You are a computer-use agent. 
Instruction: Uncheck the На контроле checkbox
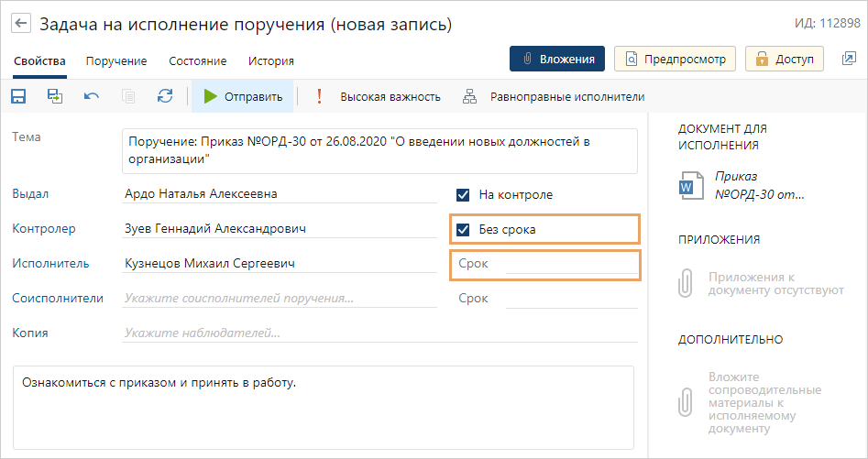463,194
